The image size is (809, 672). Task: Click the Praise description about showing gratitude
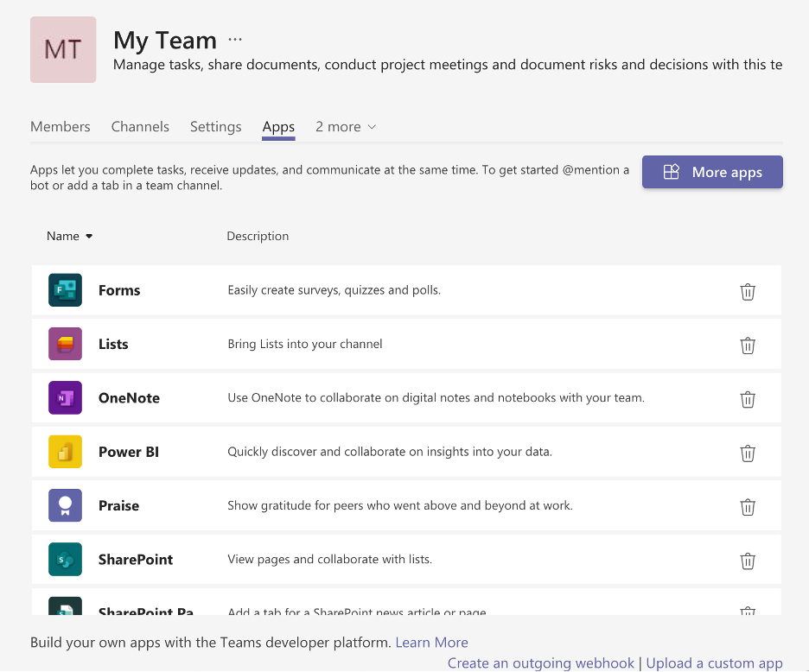(400, 505)
